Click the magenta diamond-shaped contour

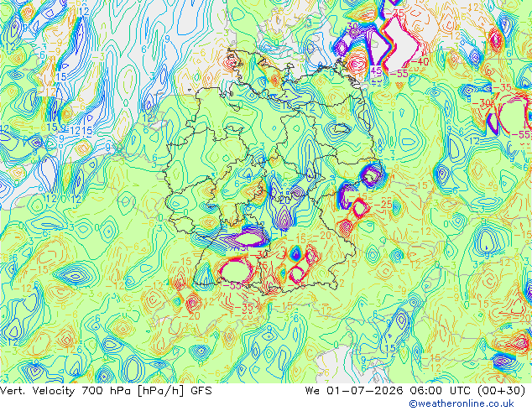click(360, 208)
